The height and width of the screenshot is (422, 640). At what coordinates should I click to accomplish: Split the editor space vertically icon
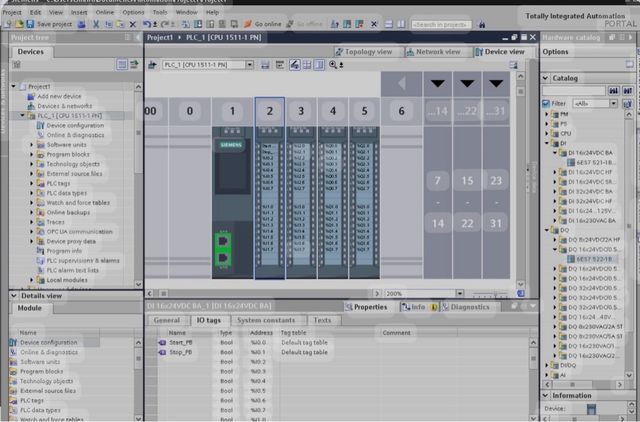pyautogui.click(x=401, y=24)
